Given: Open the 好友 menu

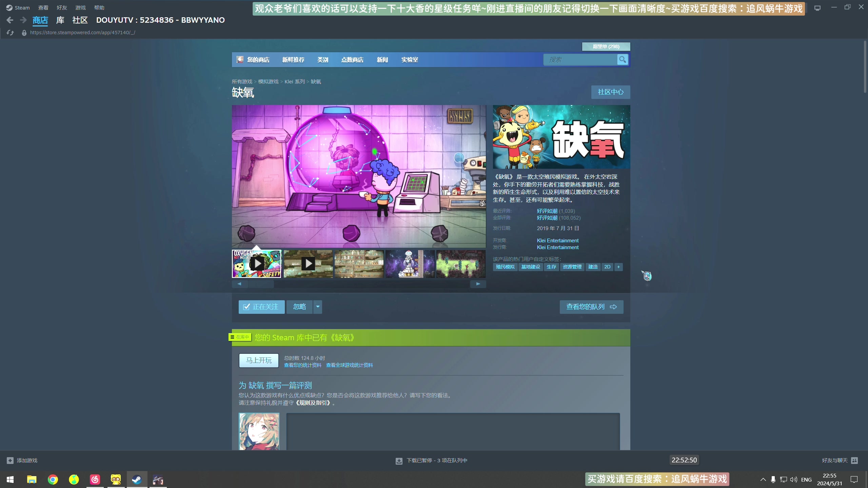Looking at the screenshot, I should click(62, 8).
